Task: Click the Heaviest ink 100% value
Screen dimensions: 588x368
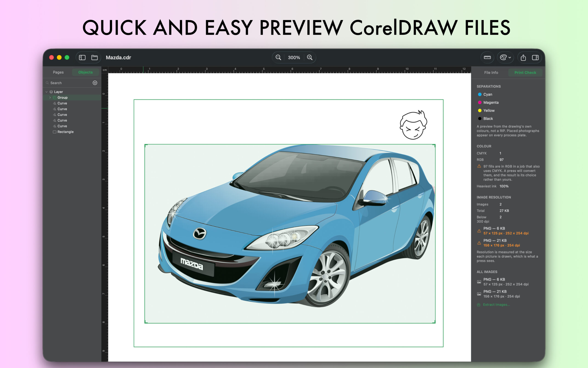Action: [x=504, y=186]
